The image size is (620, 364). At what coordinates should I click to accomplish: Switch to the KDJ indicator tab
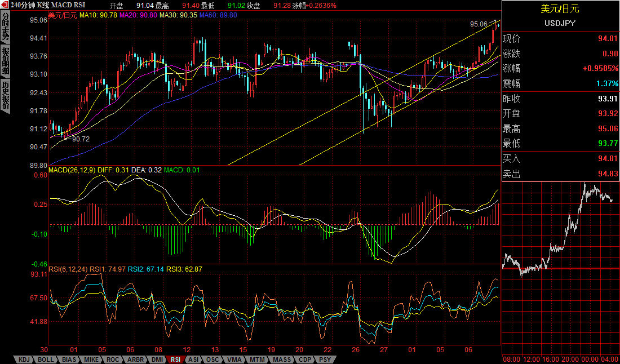tap(24, 359)
